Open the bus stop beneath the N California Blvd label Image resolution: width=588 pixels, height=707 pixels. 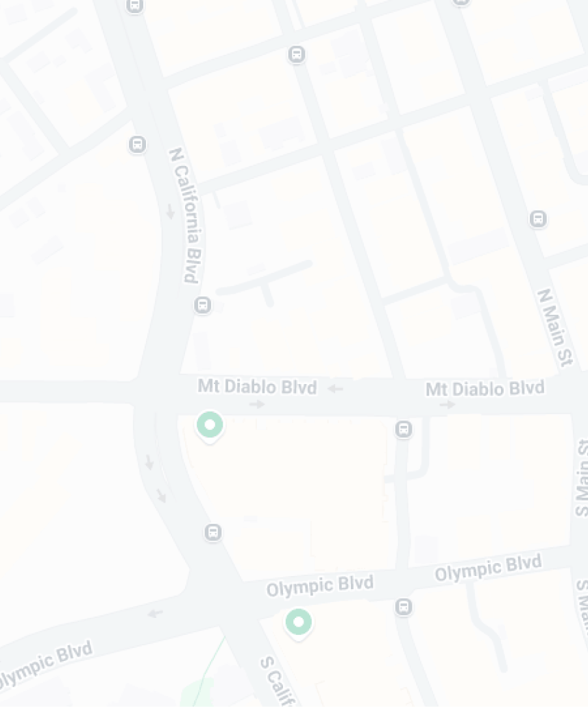pyautogui.click(x=203, y=305)
